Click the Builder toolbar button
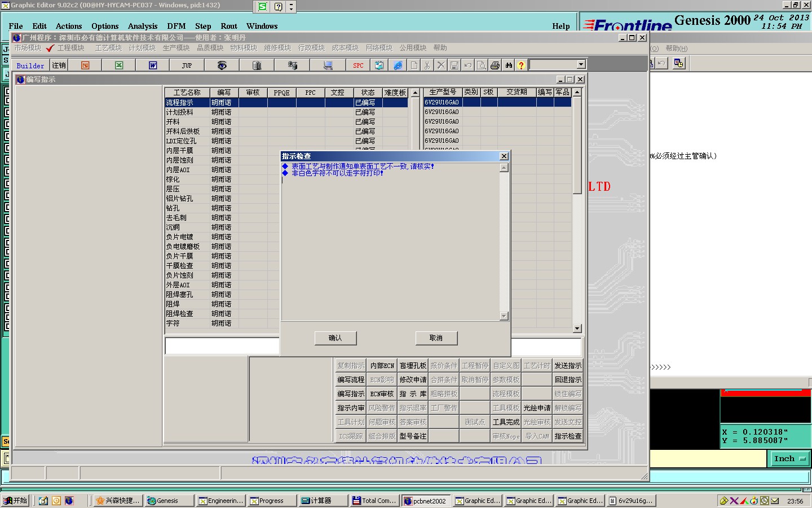This screenshot has width=812, height=508. click(30, 65)
